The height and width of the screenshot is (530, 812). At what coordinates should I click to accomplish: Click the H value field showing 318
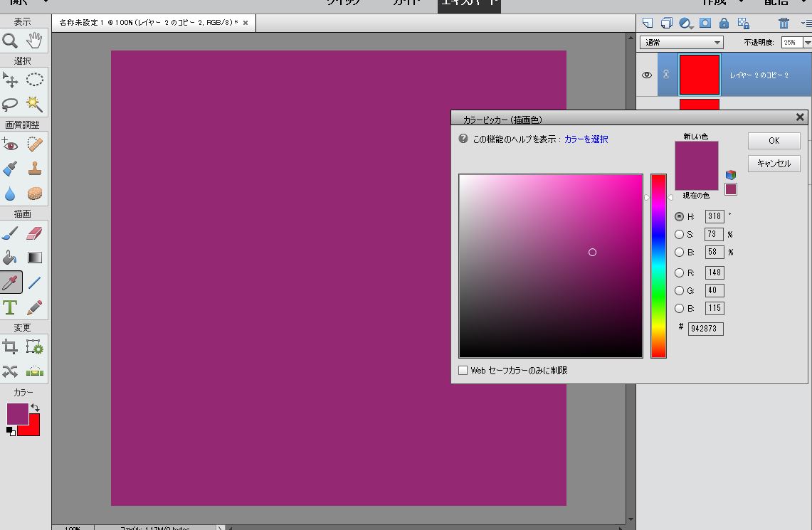tap(714, 216)
